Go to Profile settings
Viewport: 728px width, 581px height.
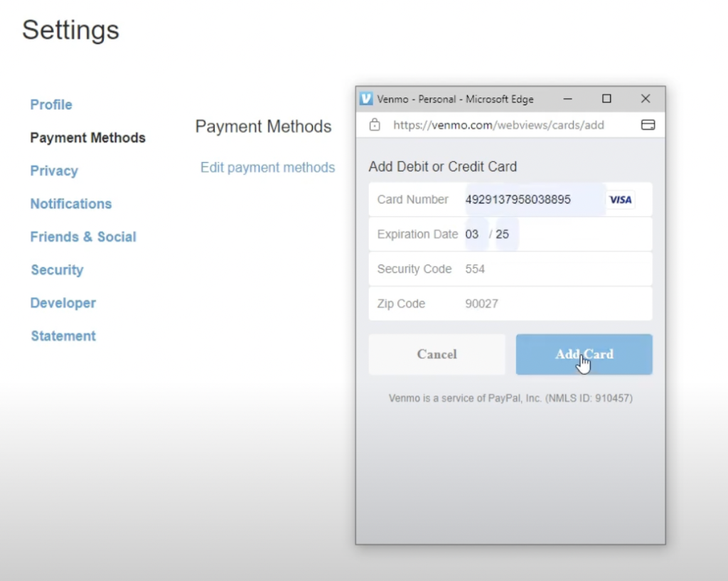tap(50, 105)
